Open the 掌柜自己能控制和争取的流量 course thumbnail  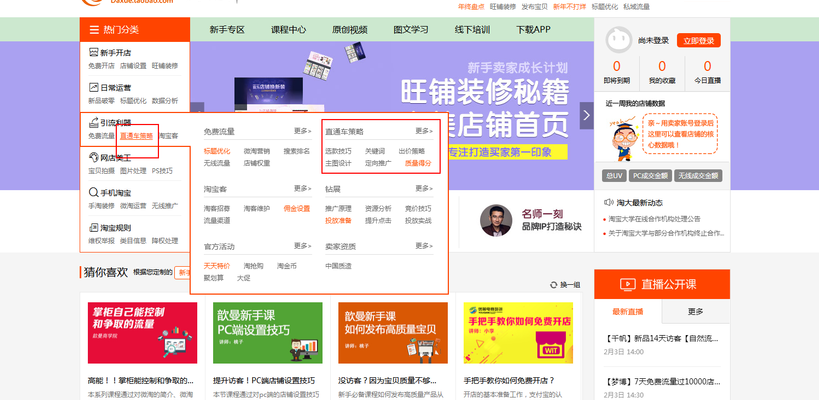(x=143, y=333)
